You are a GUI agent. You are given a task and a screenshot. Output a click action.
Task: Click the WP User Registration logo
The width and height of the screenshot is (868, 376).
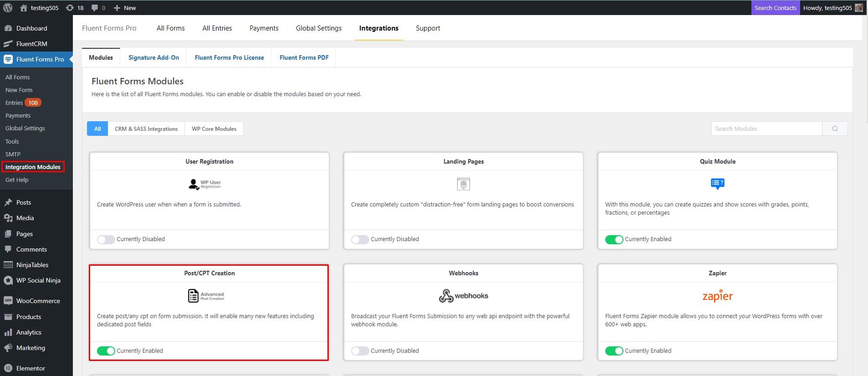[205, 184]
